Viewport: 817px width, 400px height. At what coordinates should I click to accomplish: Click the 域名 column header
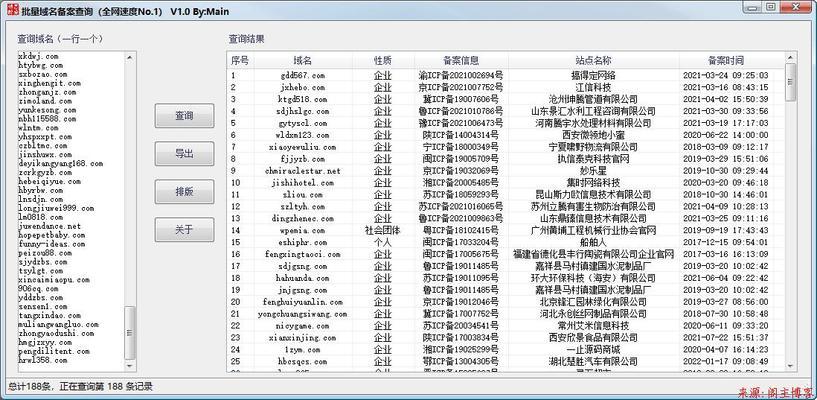pyautogui.click(x=302, y=60)
